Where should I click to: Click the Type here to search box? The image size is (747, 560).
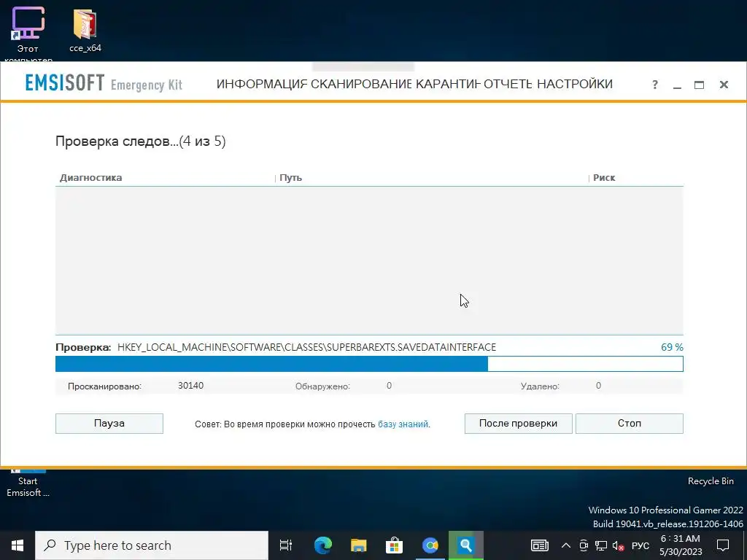click(152, 545)
